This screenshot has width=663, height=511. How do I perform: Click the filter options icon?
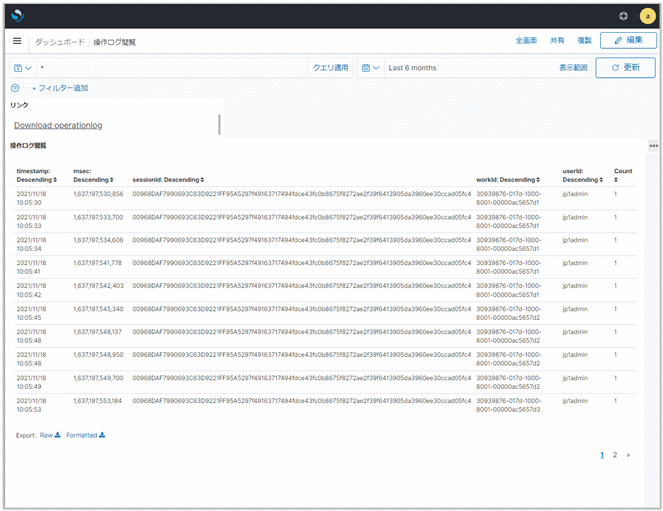[15, 88]
